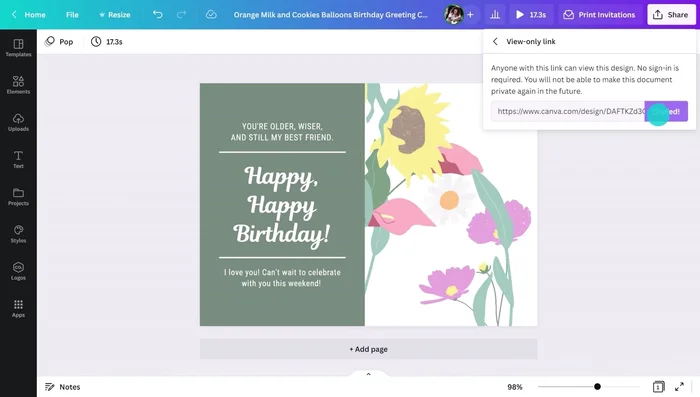The width and height of the screenshot is (700, 397).
Task: Edit the 17.3s page duration
Action: pos(107,42)
